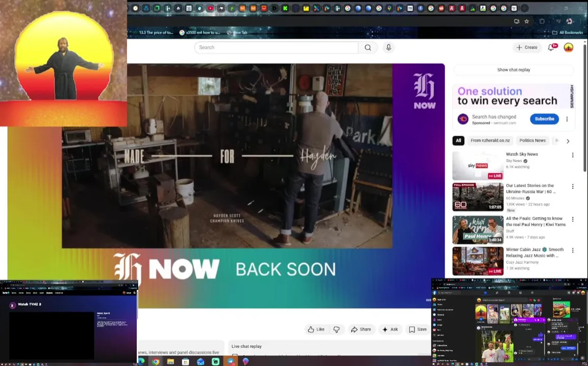Click 'Sky News' channel name
The height and width of the screenshot is (366, 588).
(514, 161)
